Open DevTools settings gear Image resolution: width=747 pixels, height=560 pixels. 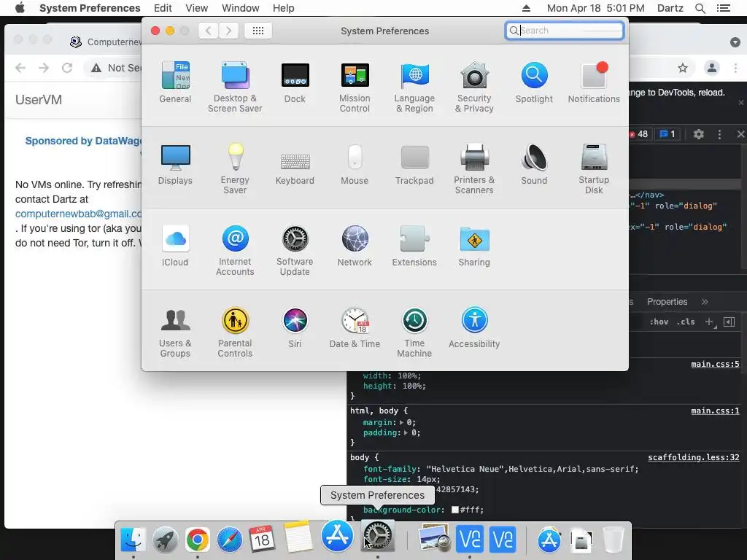[x=698, y=134]
